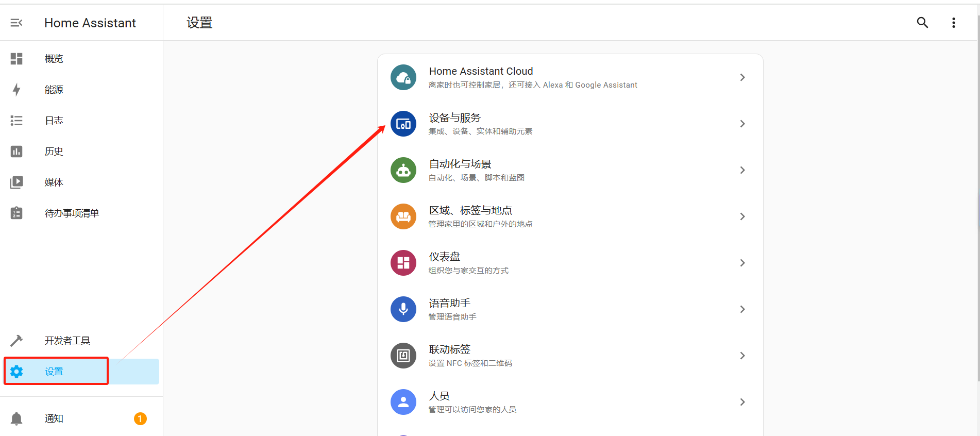Open search with the magnifier icon

922,23
